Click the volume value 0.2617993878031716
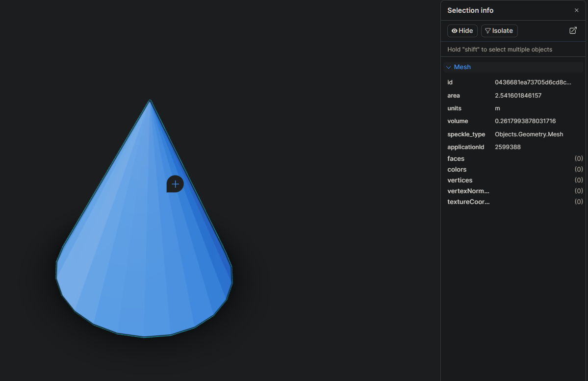This screenshot has width=588, height=381. click(x=525, y=121)
